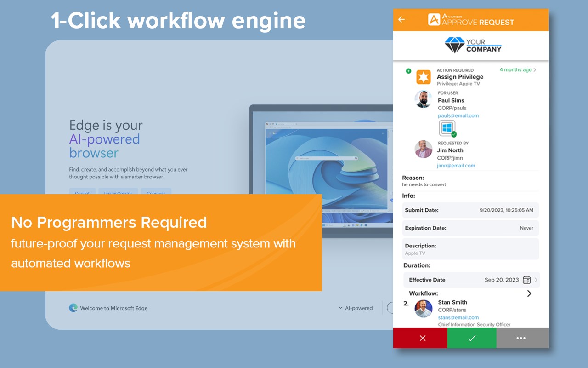Click the laptop image on the Edge page

[321, 170]
